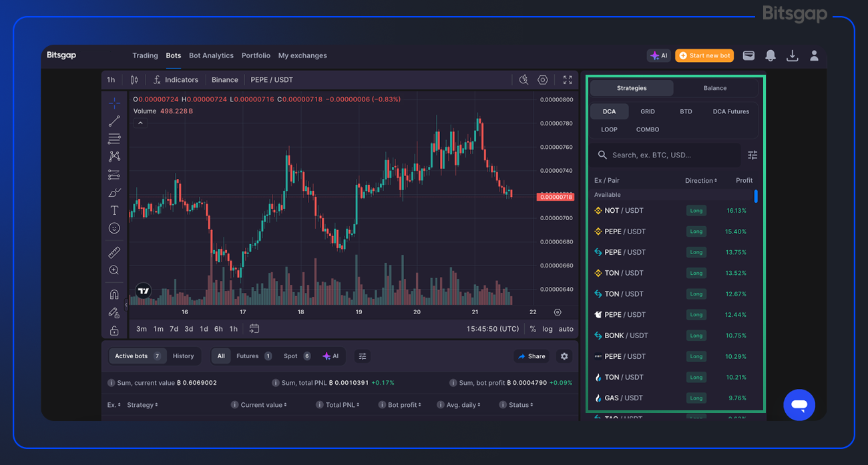Switch to the Balance tab
This screenshot has width=868, height=465.
tap(715, 87)
